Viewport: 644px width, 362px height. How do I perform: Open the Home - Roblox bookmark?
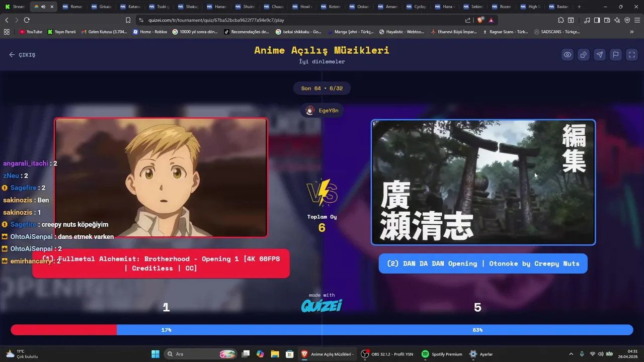150,32
